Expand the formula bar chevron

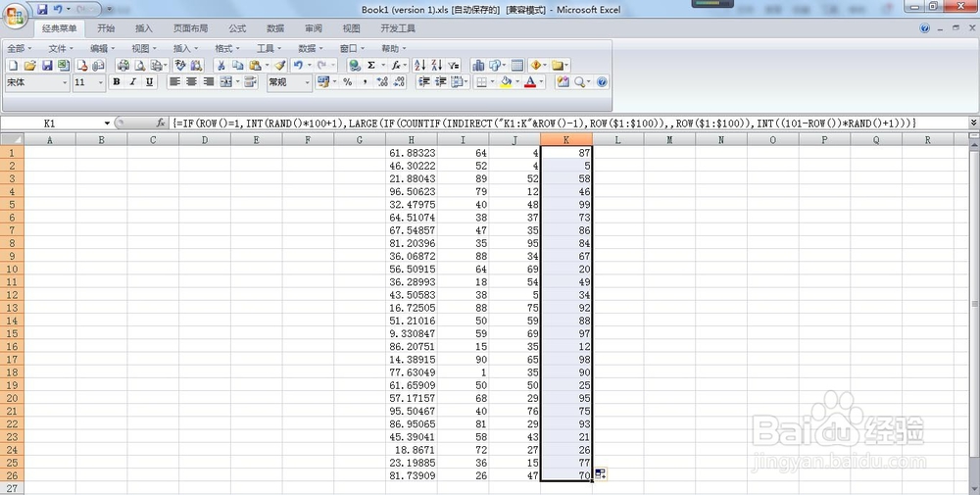974,124
